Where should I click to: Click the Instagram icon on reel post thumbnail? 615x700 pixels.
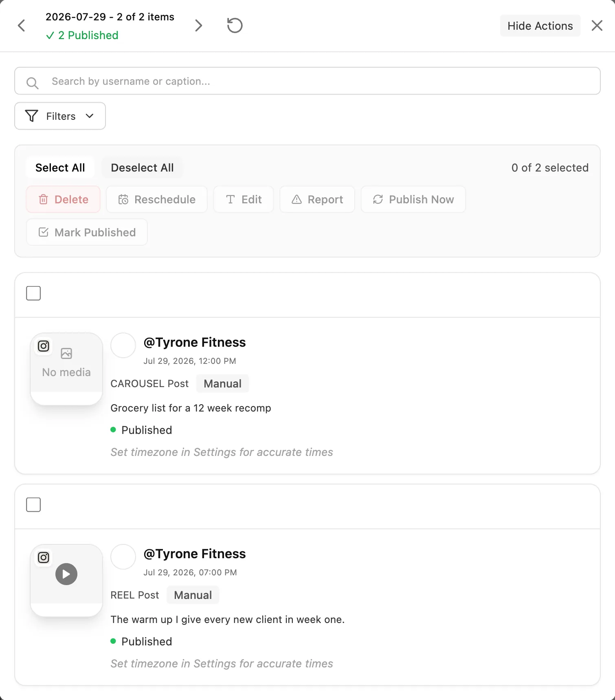44,557
